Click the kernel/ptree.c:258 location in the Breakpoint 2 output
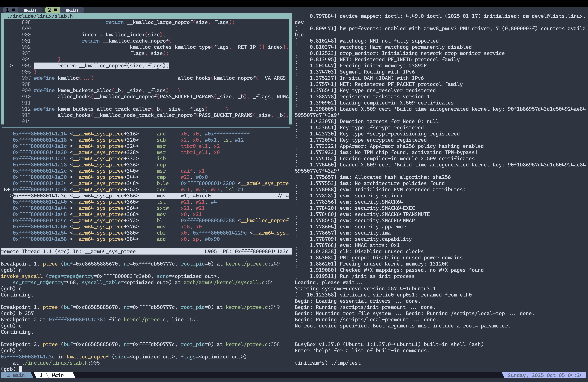Image resolution: width=588 pixels, height=382 pixels. click(x=252, y=344)
